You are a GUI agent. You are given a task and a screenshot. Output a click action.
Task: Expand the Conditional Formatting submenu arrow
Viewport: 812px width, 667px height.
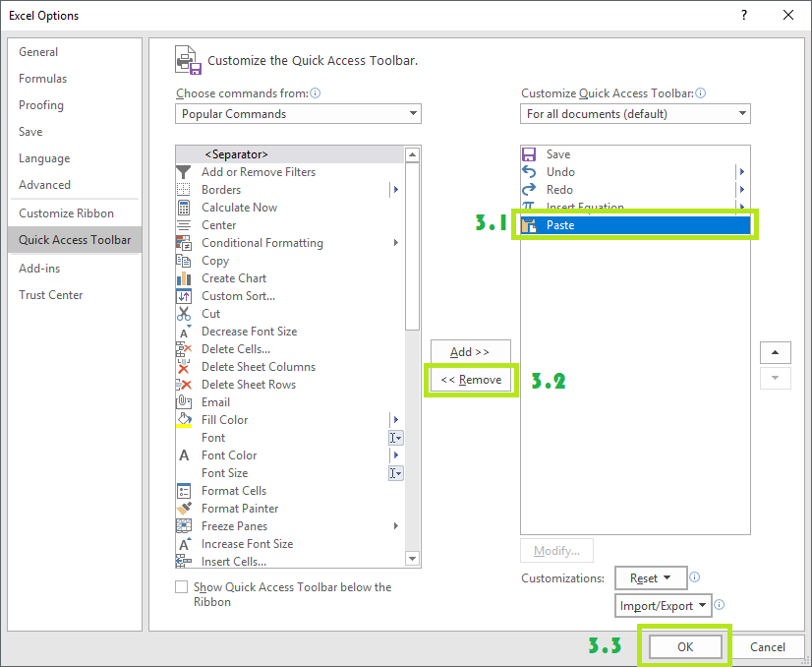[x=396, y=243]
